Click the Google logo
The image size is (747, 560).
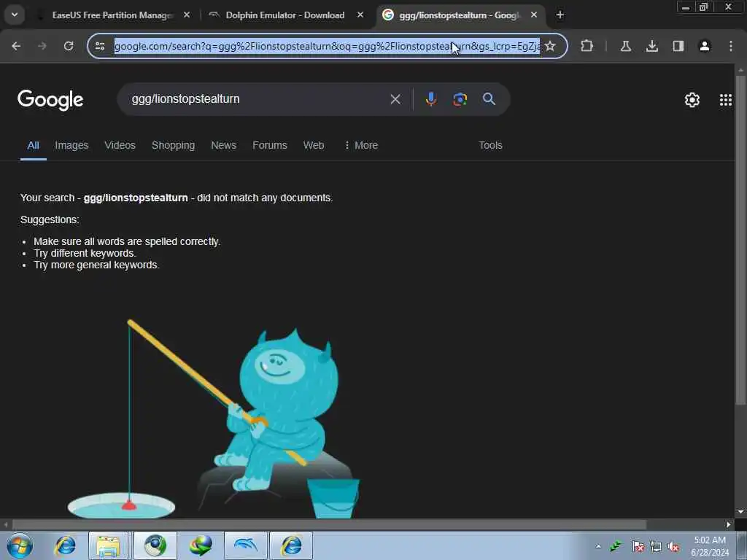pyautogui.click(x=50, y=99)
